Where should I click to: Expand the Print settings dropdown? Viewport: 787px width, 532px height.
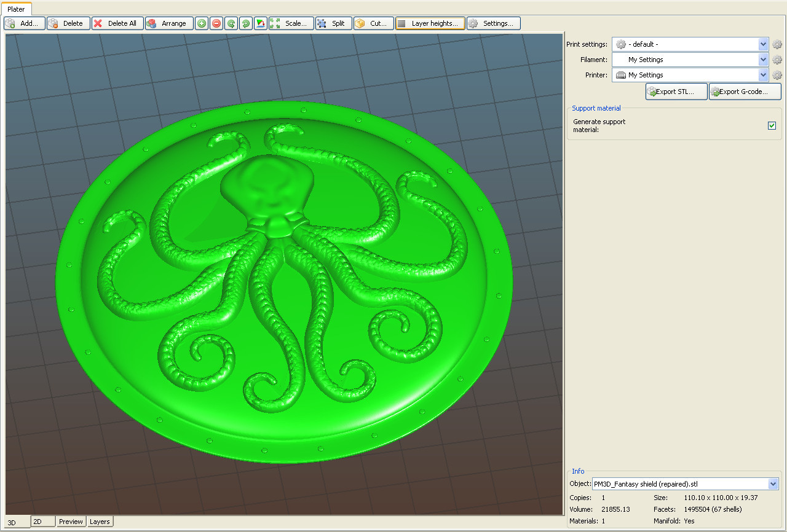coord(763,44)
